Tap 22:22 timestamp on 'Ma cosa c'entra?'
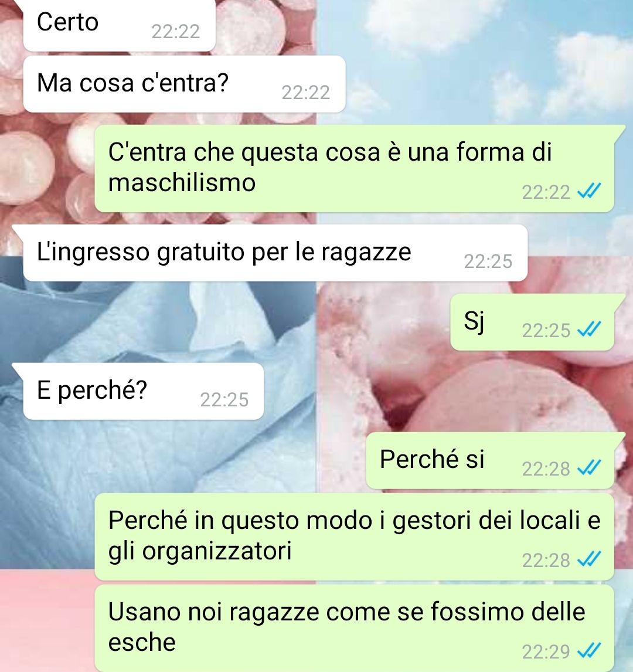Viewport: 633px width, 672px height. (x=306, y=93)
